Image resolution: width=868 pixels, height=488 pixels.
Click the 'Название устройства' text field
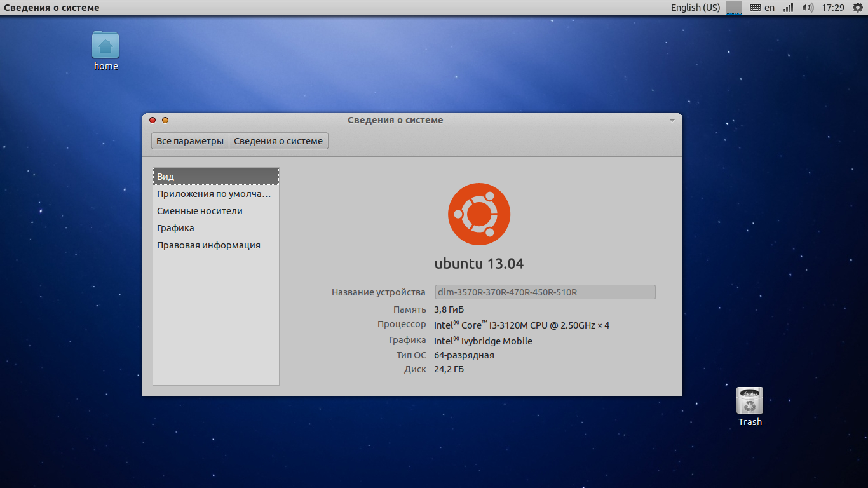click(545, 292)
